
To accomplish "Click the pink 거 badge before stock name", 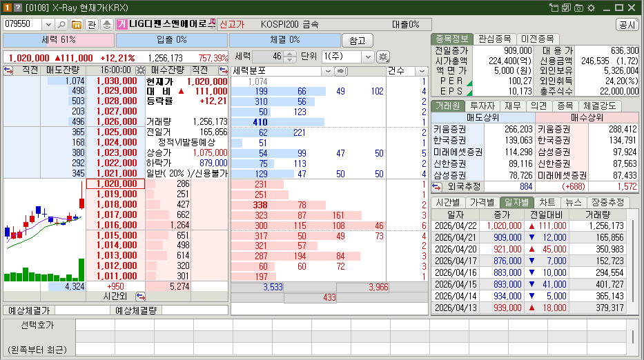I will point(121,25).
